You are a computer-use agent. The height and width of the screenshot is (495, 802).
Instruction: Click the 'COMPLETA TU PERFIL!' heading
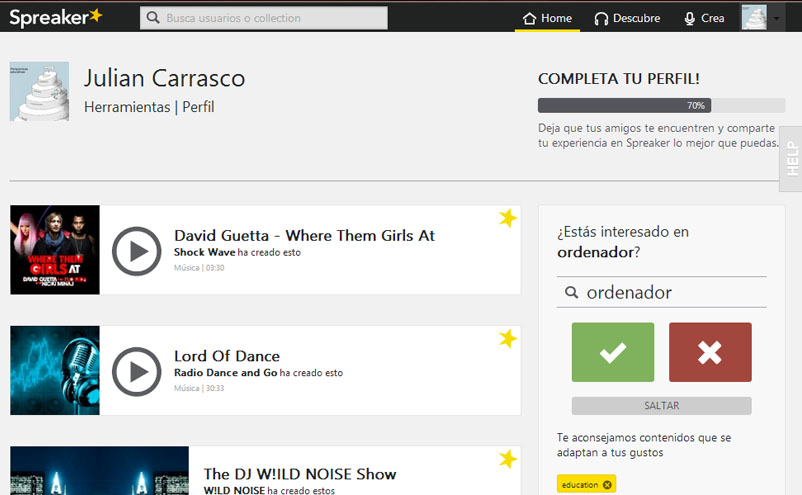[x=618, y=79]
